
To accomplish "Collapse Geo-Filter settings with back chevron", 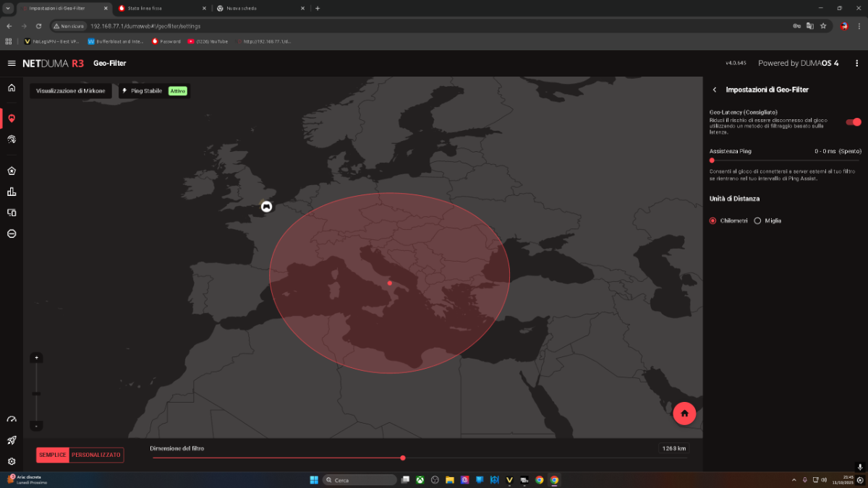I will click(715, 90).
